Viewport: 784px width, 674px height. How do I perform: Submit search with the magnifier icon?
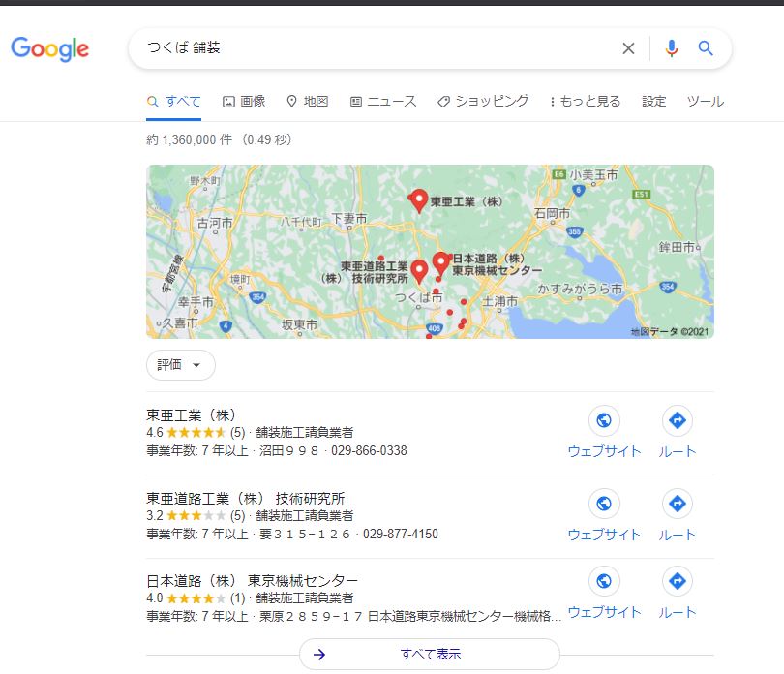[706, 48]
